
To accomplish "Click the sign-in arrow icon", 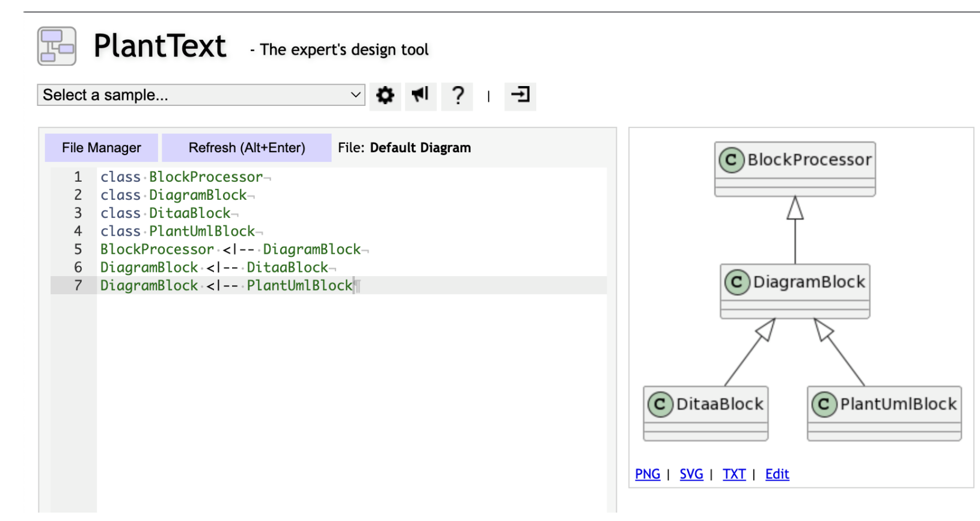I will [520, 95].
